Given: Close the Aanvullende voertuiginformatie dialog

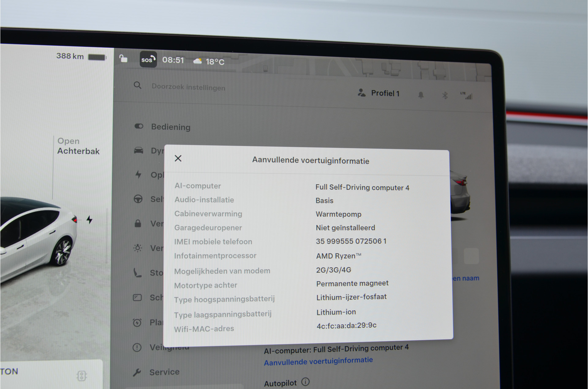Looking at the screenshot, I should [178, 158].
